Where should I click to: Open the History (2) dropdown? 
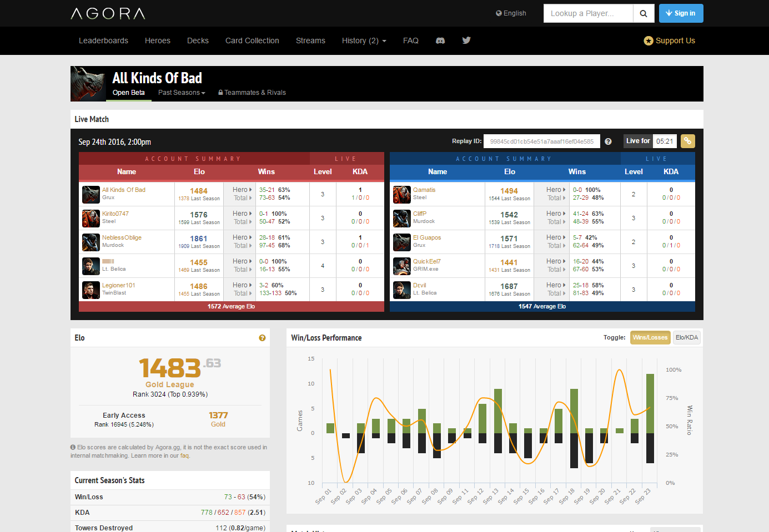(364, 40)
